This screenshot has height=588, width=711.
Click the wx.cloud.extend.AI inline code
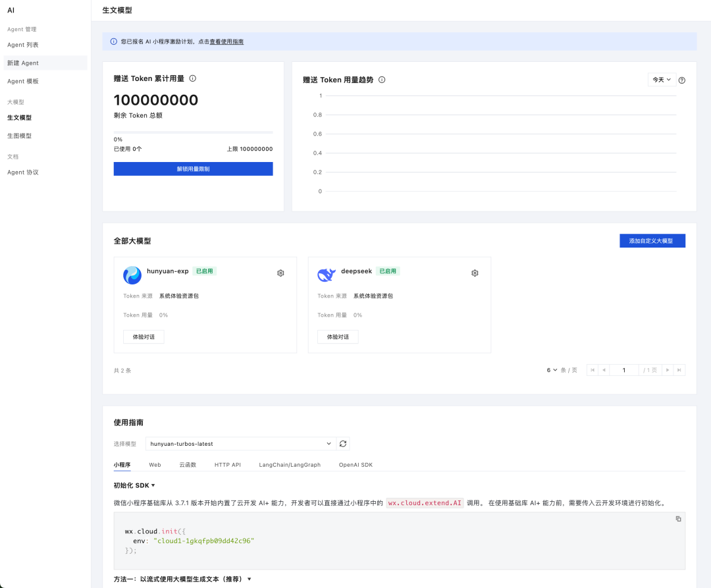click(425, 503)
